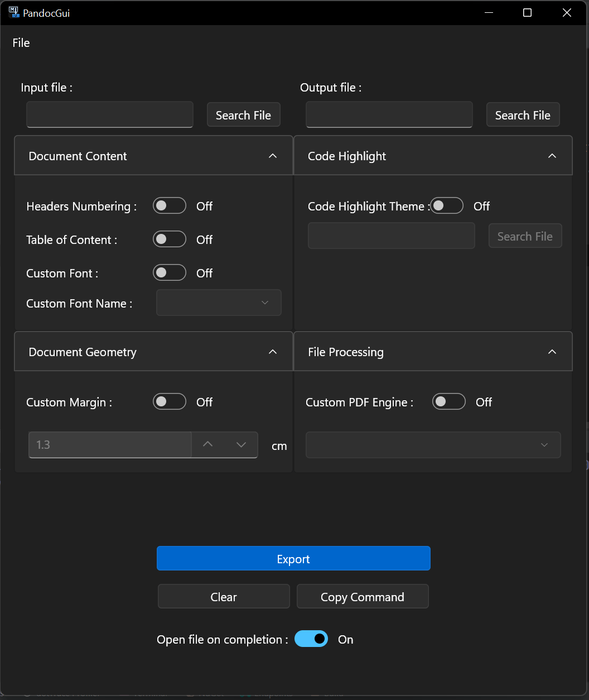Screen dimensions: 589x700
Task: Turn on Table of Content
Action: (169, 239)
